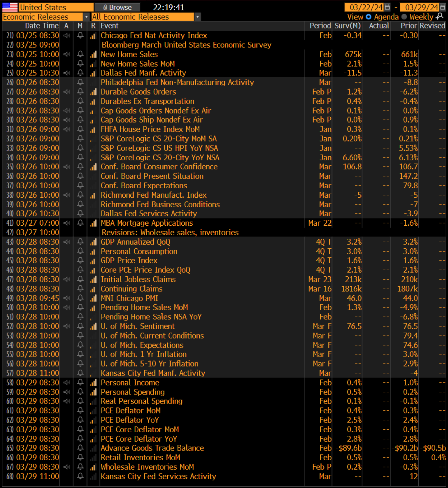Click the speaker icon for Richmond Fed Manufact. Index

tap(66, 195)
